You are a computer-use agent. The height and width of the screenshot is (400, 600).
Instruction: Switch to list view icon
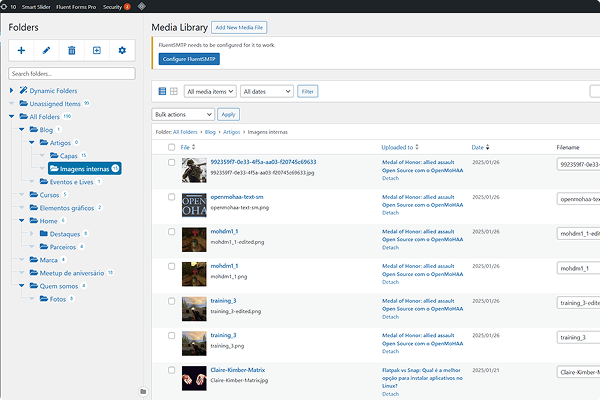(x=162, y=91)
